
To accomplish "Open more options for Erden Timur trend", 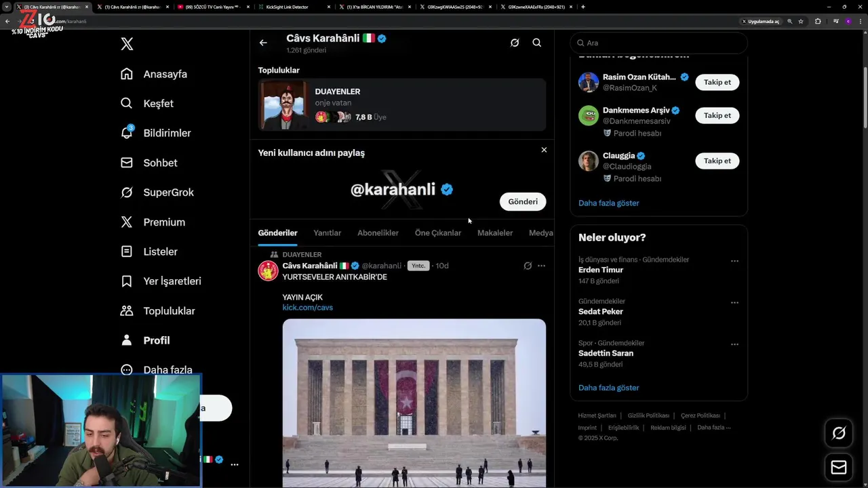I will tap(734, 261).
